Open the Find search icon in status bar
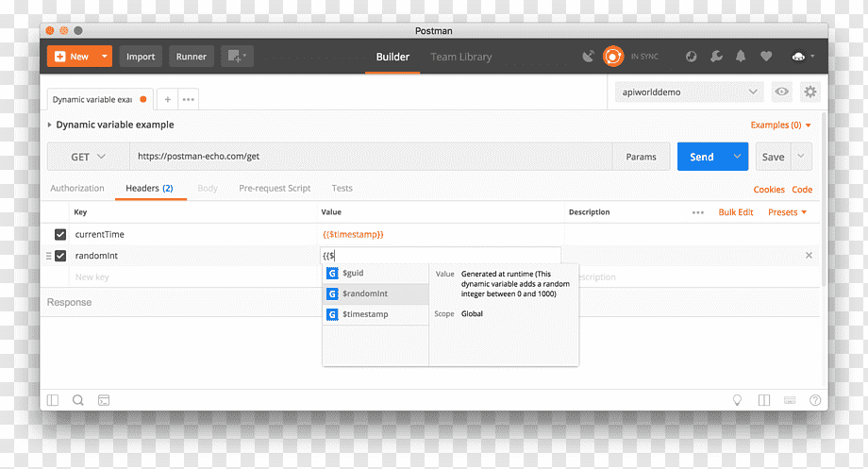The image size is (868, 469). tap(78, 400)
